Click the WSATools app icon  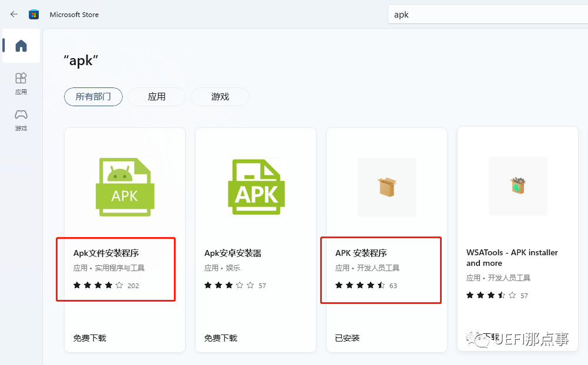(518, 186)
